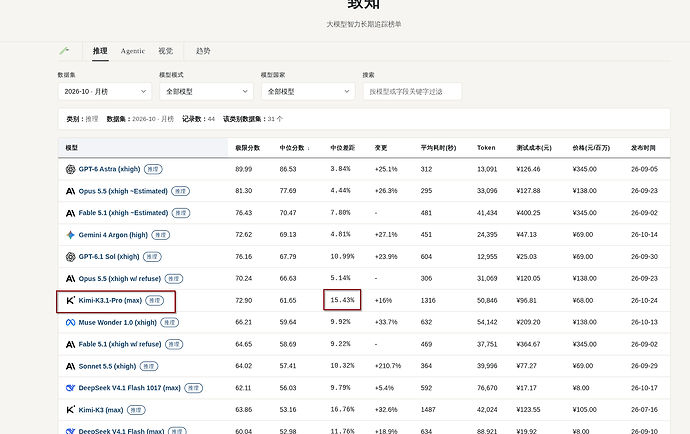Click the 26-10-24 发布时间 cell
690x434 pixels.
point(644,301)
